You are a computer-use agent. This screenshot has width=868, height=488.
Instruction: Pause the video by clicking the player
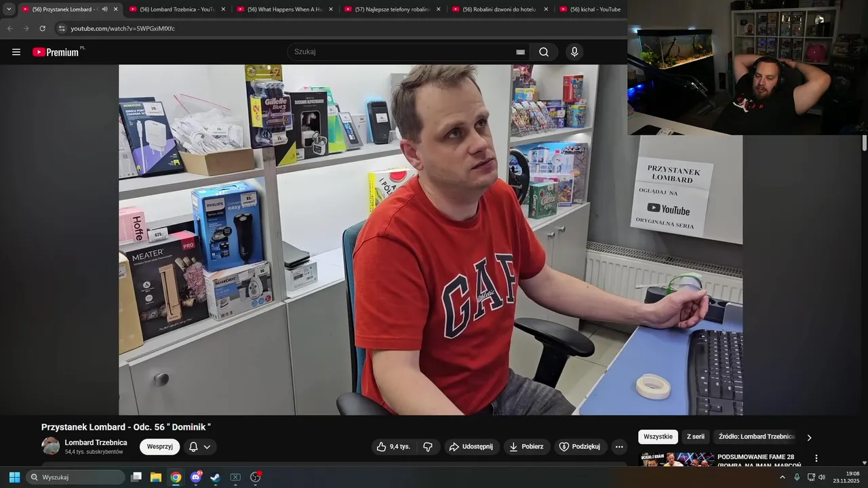pos(431,239)
